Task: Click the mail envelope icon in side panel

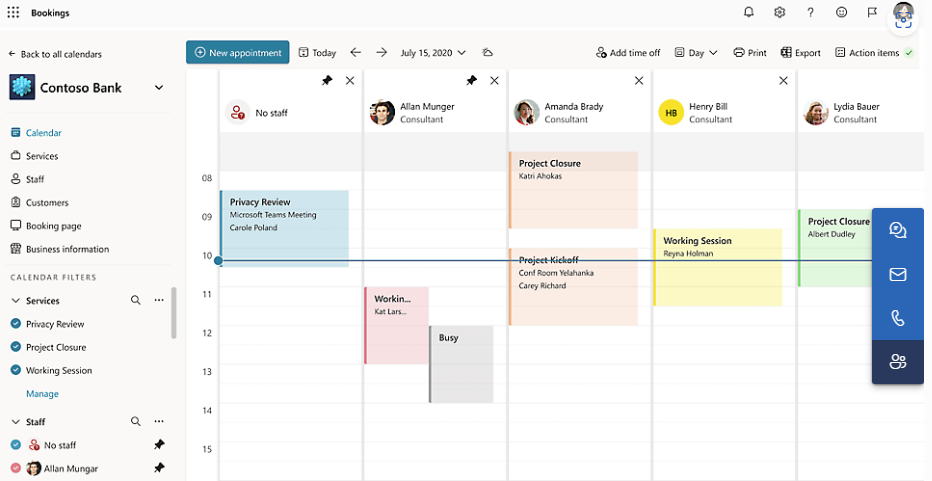Action: [897, 274]
